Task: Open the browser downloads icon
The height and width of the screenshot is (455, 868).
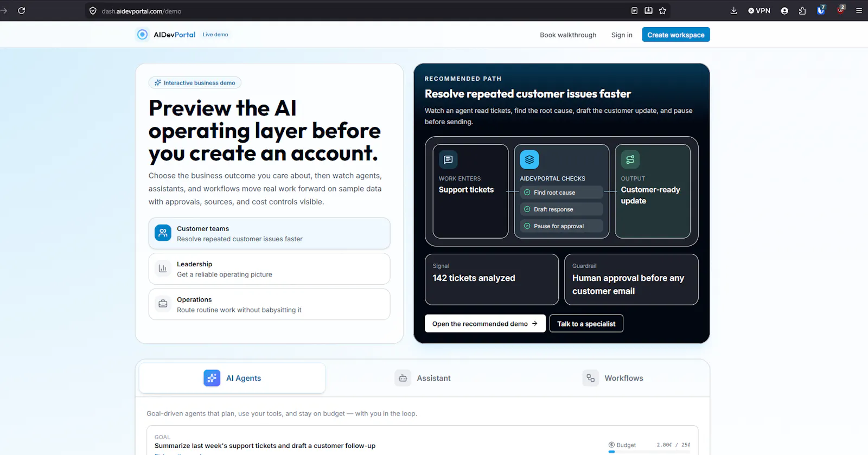Action: click(733, 10)
